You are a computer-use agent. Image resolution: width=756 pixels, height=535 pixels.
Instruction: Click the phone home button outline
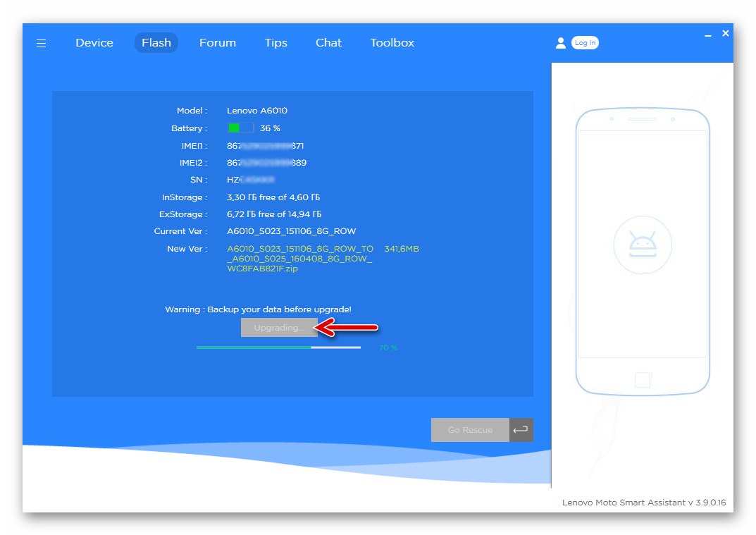pos(643,380)
